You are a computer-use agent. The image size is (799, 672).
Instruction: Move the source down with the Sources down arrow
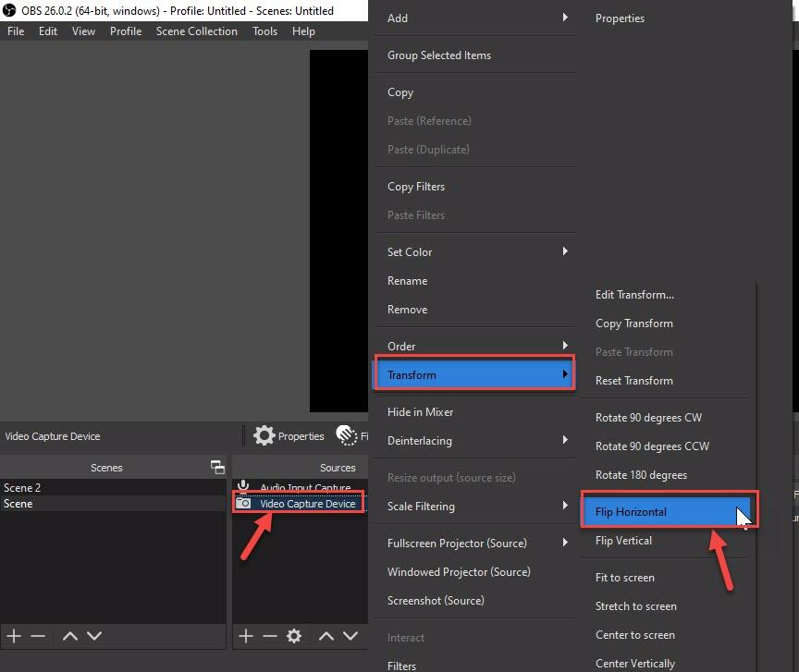click(x=350, y=636)
